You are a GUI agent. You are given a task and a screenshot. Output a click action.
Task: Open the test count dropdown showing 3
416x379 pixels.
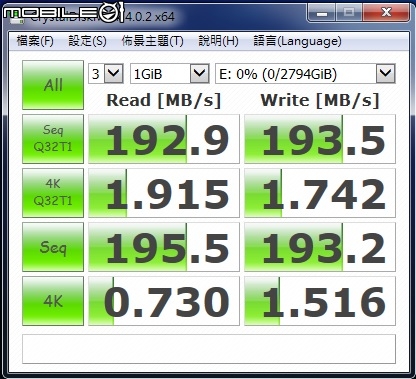tap(106, 73)
